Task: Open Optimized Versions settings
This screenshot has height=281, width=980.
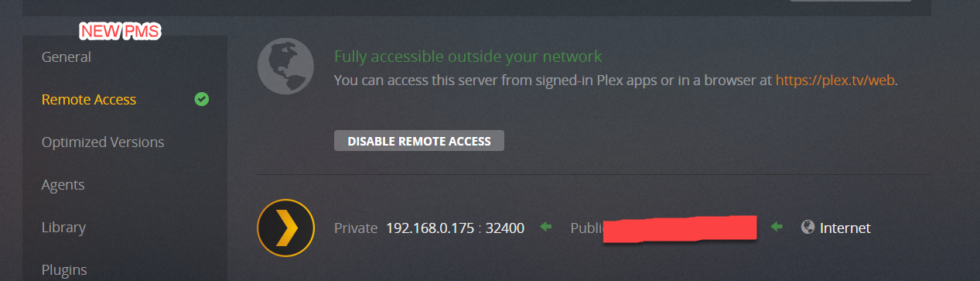Action: click(x=103, y=142)
